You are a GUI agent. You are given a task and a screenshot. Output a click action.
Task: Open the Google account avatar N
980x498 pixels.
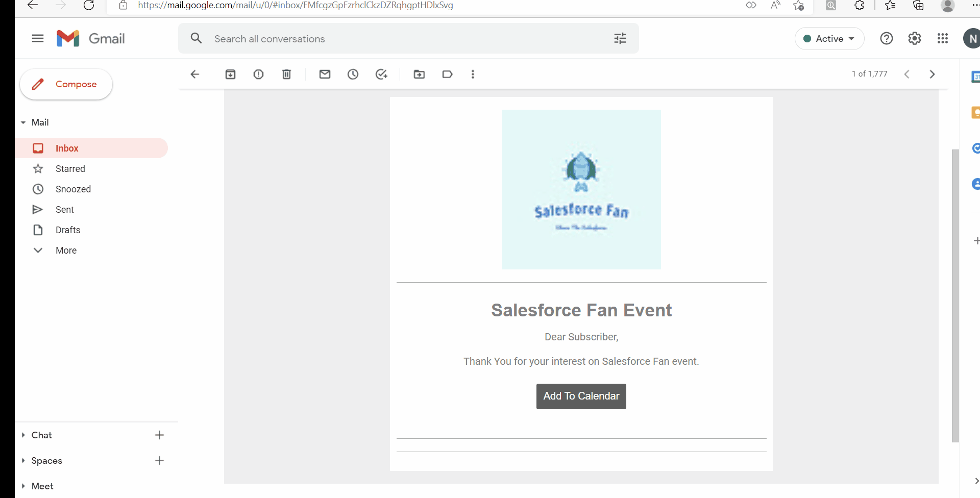pos(971,38)
